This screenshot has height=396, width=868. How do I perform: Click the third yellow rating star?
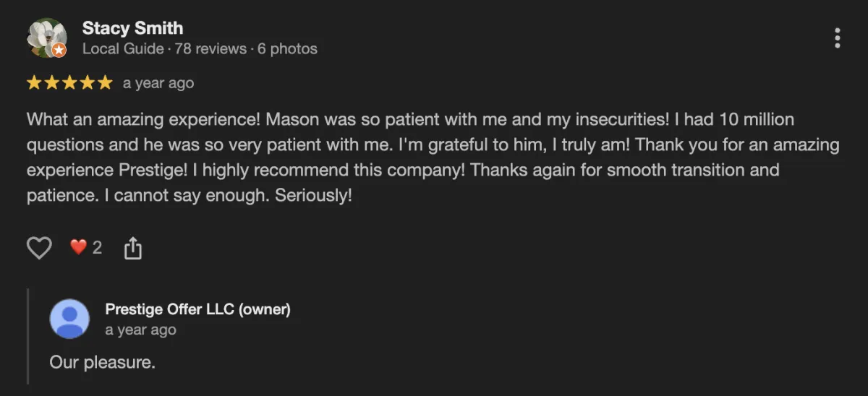click(x=69, y=83)
